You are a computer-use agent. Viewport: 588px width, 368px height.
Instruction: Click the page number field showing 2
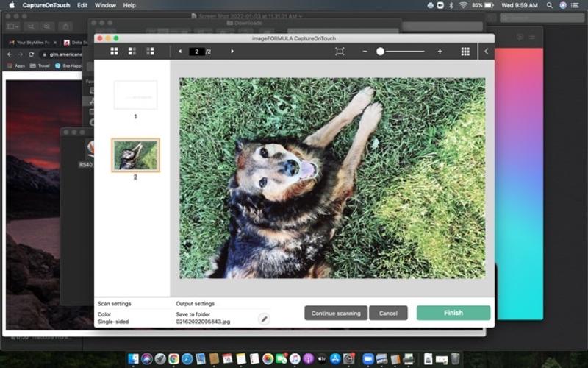(196, 52)
